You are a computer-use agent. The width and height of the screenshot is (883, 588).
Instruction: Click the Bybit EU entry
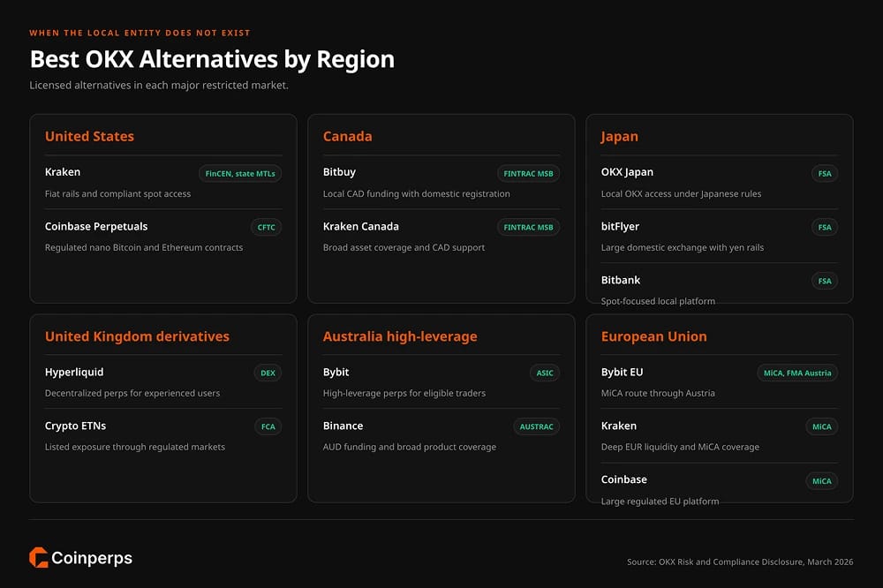coord(622,373)
